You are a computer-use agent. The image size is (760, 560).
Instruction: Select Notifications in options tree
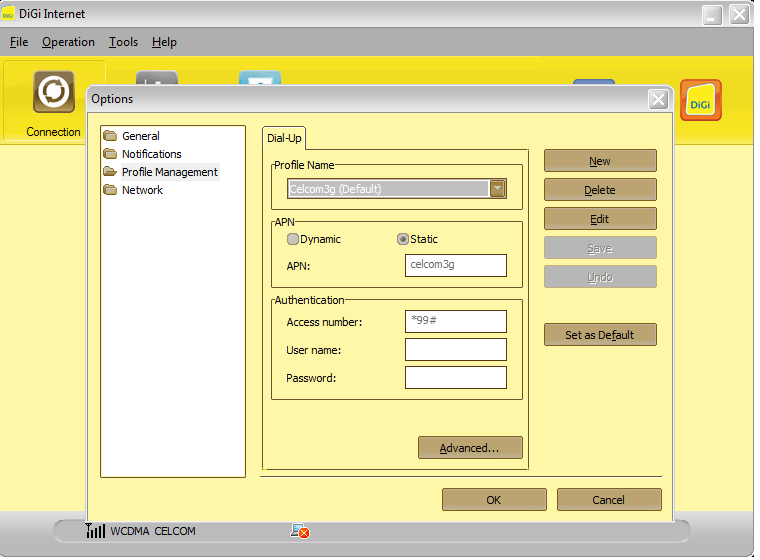(152, 154)
